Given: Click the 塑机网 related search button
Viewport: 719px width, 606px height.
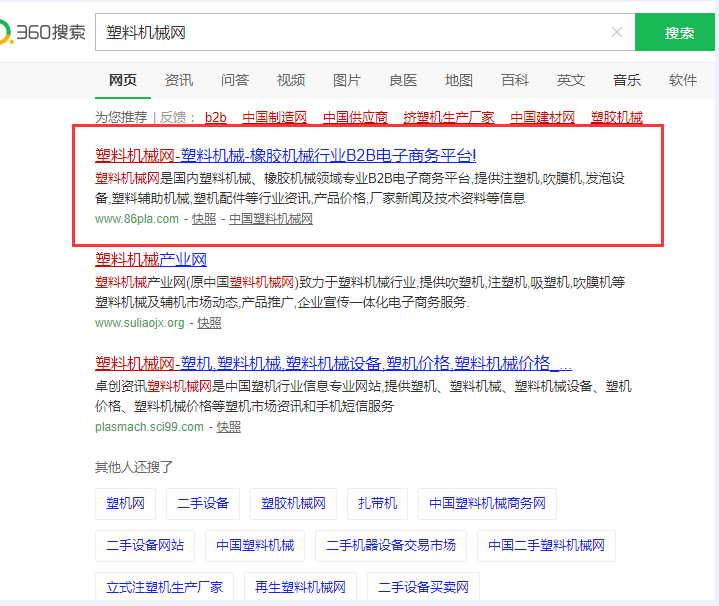Looking at the screenshot, I should coord(126,504).
